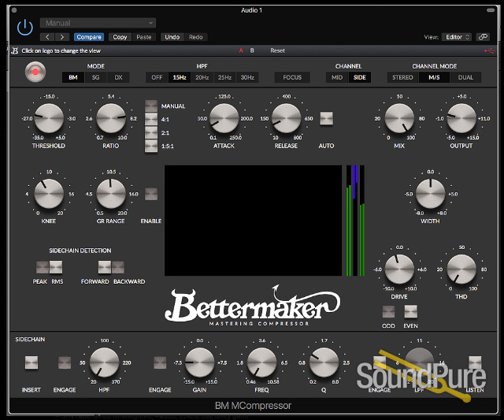504x420 pixels.
Task: Click the OUTPUT knob
Action: 461,118
